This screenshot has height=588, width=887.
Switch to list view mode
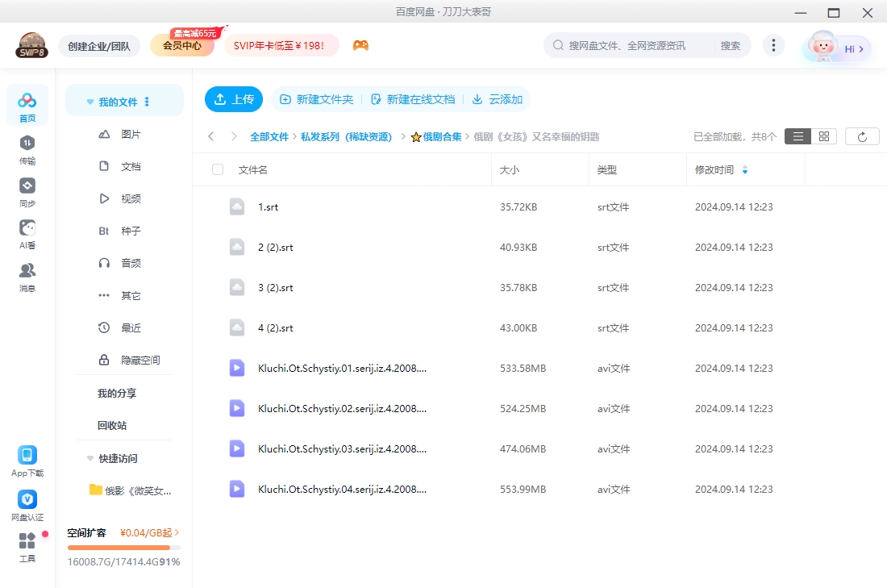coord(797,136)
